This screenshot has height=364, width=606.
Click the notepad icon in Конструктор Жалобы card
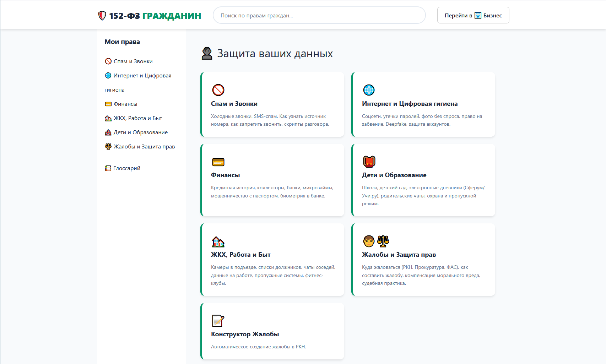pos(218,321)
